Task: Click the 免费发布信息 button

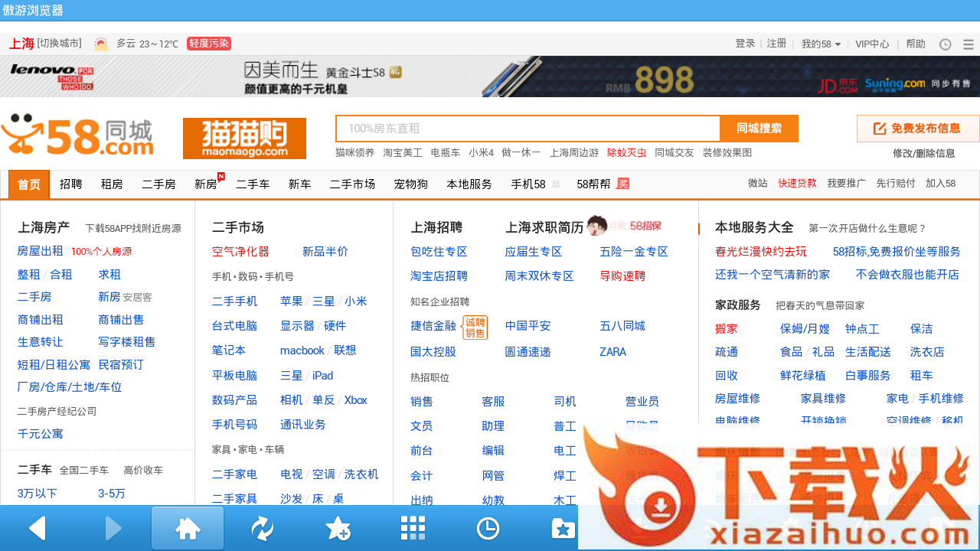Action: (918, 129)
